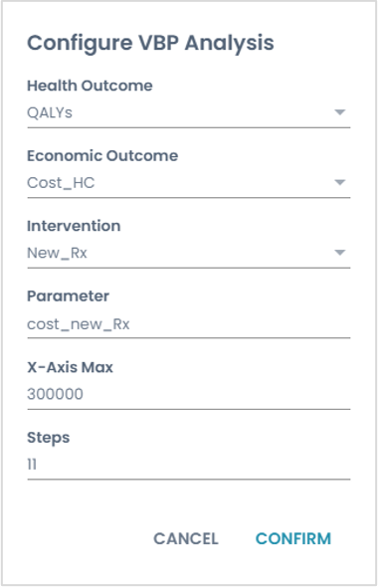Click empty space right of 300000 value
This screenshot has height=588, width=378.
pos(218,395)
